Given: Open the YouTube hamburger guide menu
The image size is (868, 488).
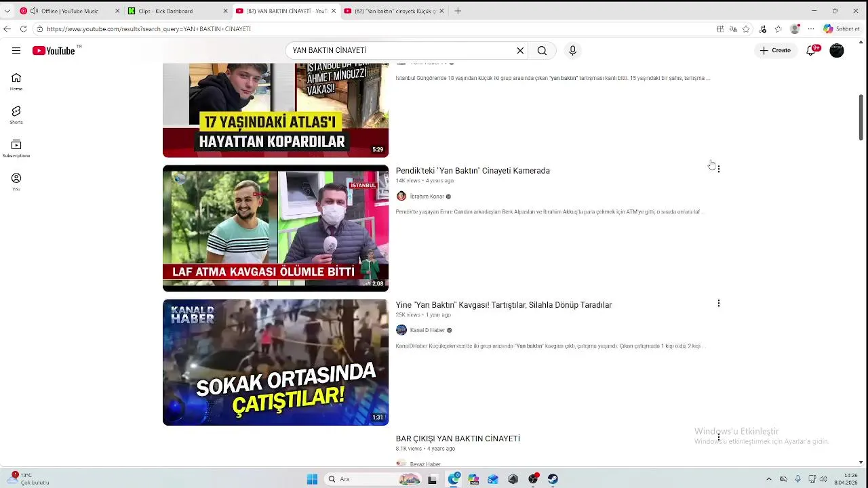Looking at the screenshot, I should (16, 51).
